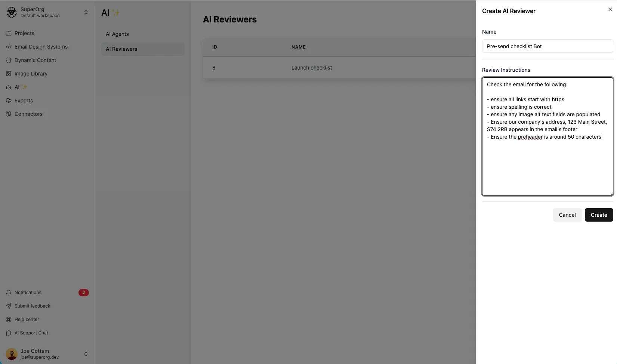Expand Joe Cottam's account menu
The image size is (617, 364).
coord(86,354)
